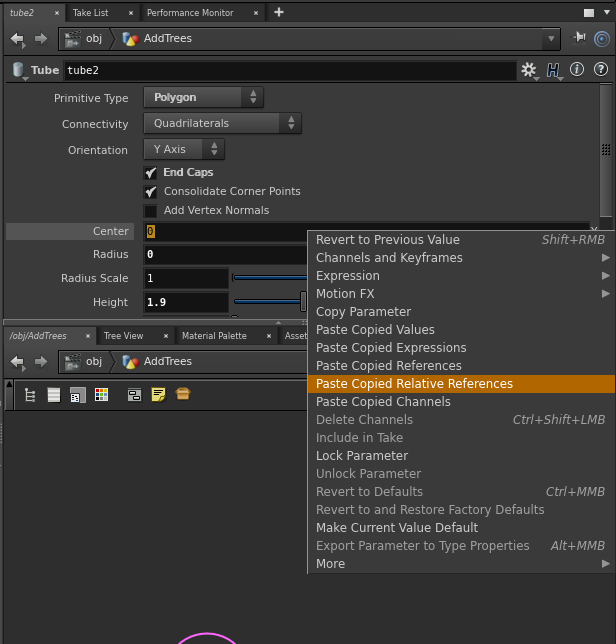Close the Material Palette tab
The image size is (616, 644).
[x=269, y=336]
